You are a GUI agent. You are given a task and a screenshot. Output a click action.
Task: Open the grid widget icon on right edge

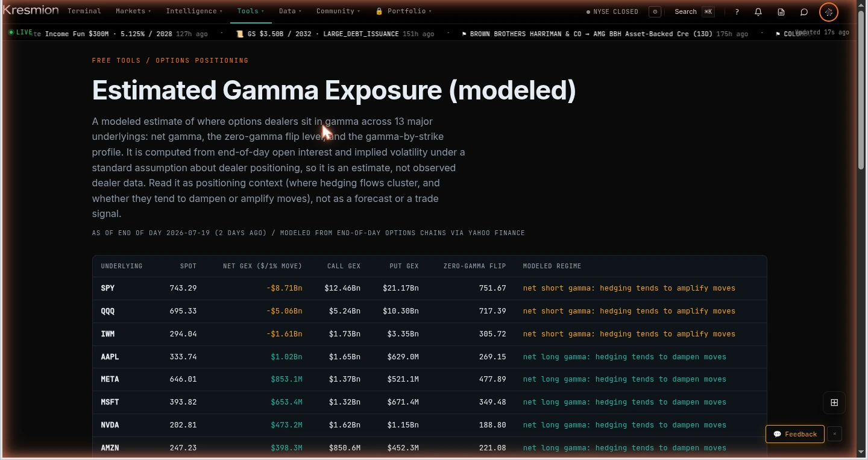[834, 403]
